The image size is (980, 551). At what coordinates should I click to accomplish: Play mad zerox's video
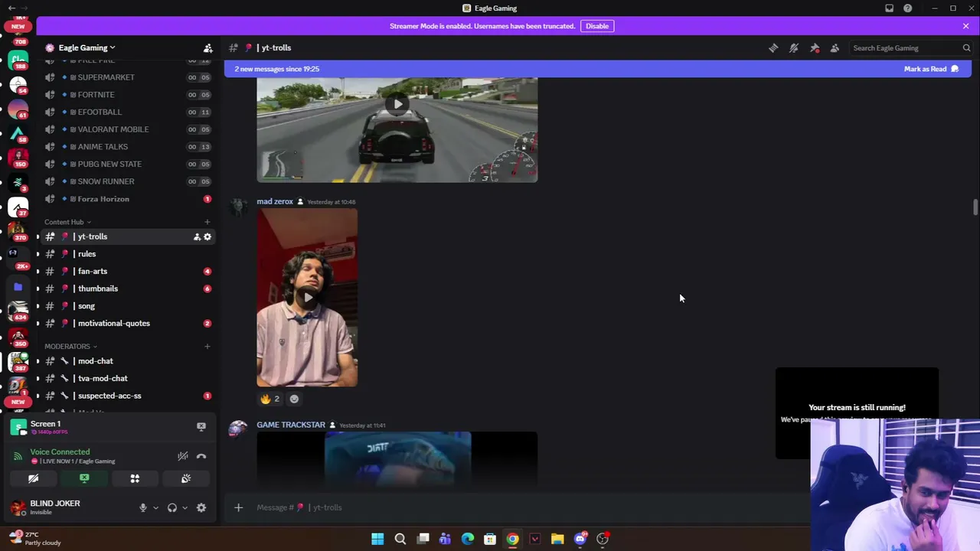tap(307, 297)
